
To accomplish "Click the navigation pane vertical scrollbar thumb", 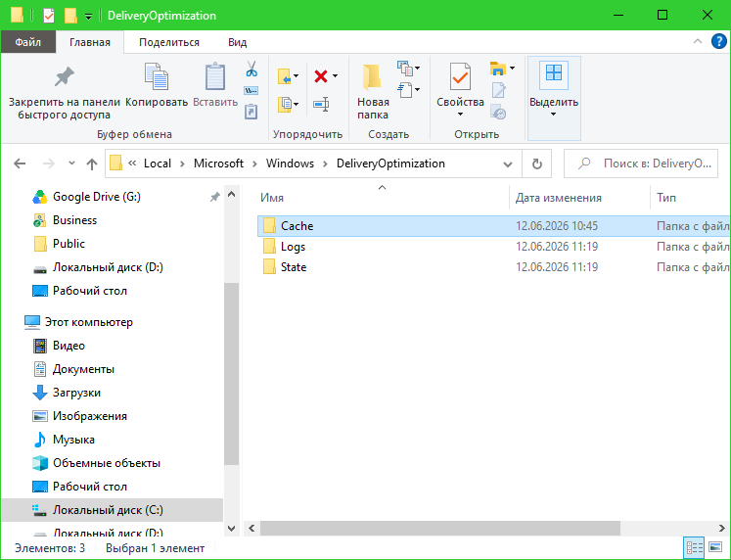I will 231,373.
